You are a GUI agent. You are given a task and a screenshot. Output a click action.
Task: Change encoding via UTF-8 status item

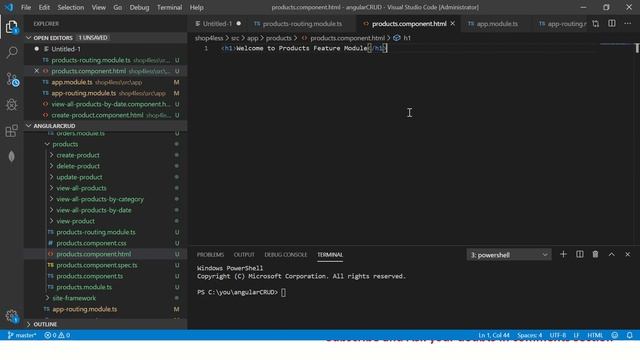[x=558, y=335]
